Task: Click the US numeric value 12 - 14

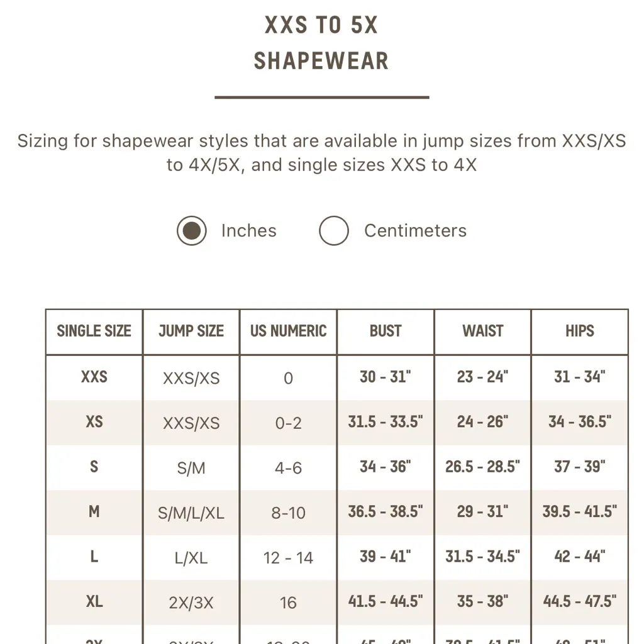Action: (x=287, y=557)
